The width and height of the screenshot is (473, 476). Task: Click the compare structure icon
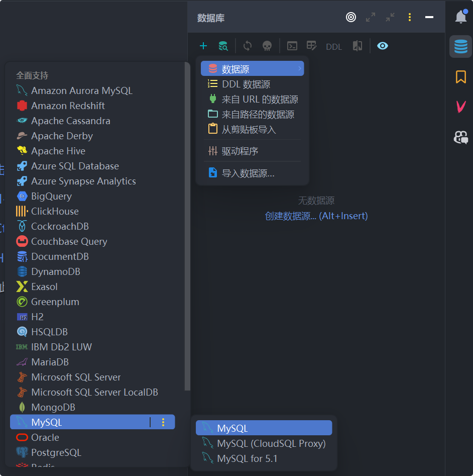point(358,46)
